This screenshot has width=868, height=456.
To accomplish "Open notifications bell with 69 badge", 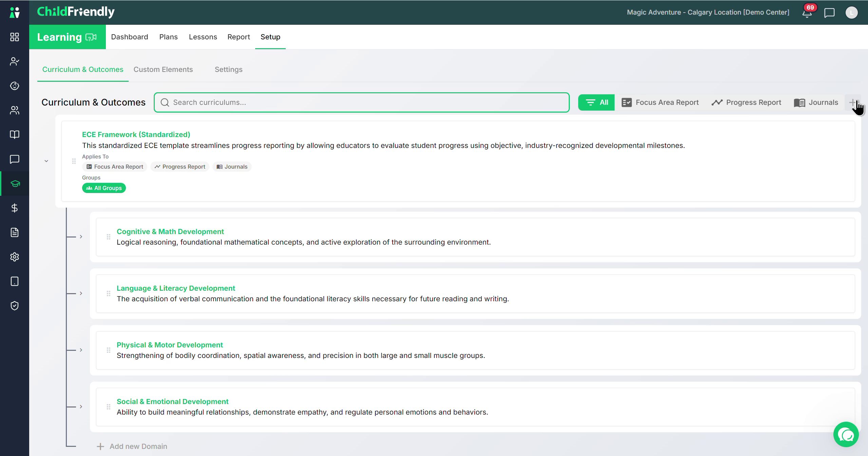I will pyautogui.click(x=807, y=13).
